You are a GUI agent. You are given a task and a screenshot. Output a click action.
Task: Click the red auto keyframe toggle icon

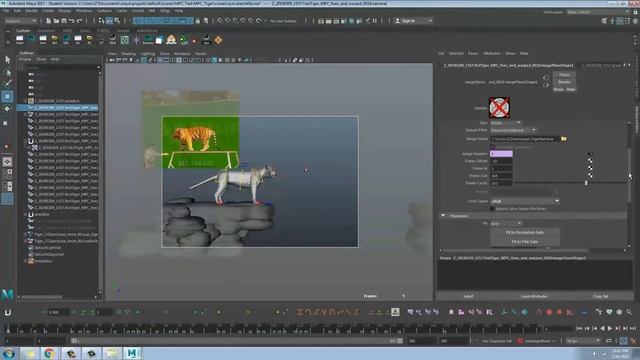coord(520,341)
